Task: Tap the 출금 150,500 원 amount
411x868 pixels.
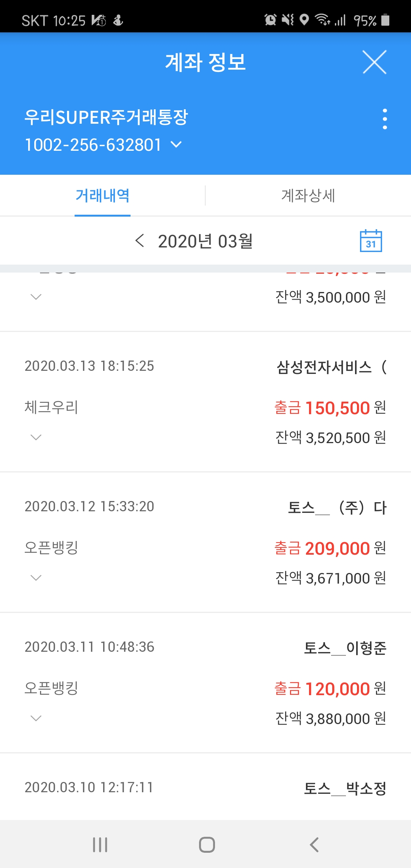Action: (x=330, y=408)
